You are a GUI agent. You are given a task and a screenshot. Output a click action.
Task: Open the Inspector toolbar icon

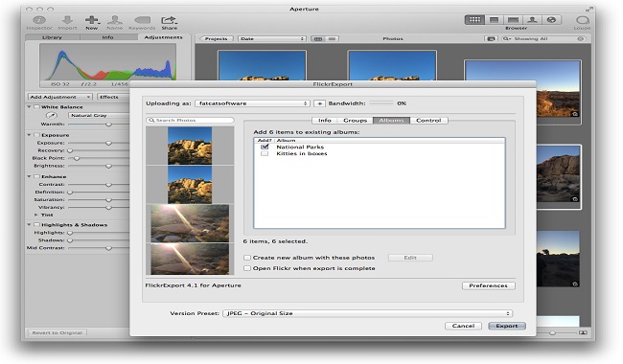point(39,20)
